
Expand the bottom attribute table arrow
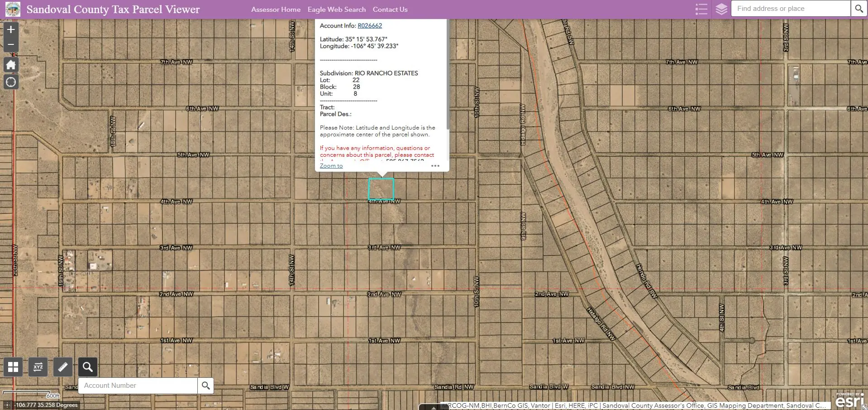[x=433, y=407]
